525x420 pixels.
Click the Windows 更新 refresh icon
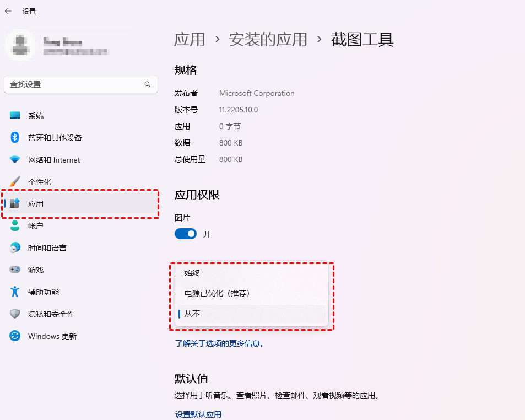(x=15, y=336)
